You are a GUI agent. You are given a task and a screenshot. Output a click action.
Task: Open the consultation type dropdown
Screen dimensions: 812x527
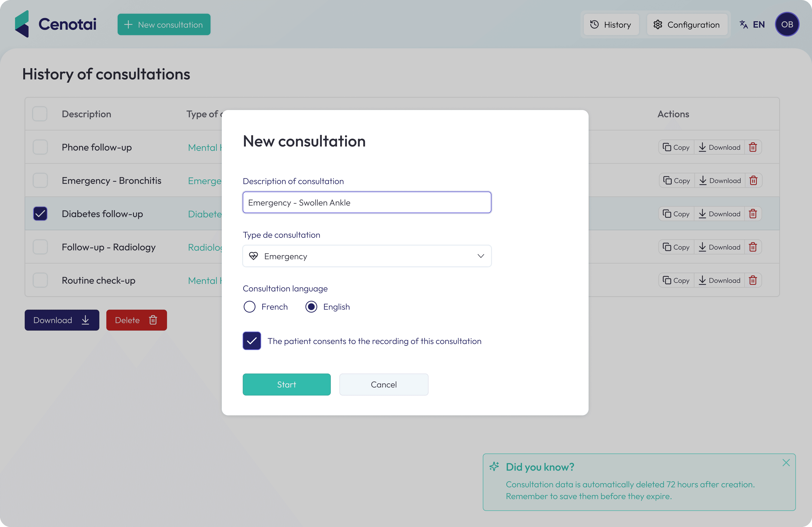pos(367,256)
